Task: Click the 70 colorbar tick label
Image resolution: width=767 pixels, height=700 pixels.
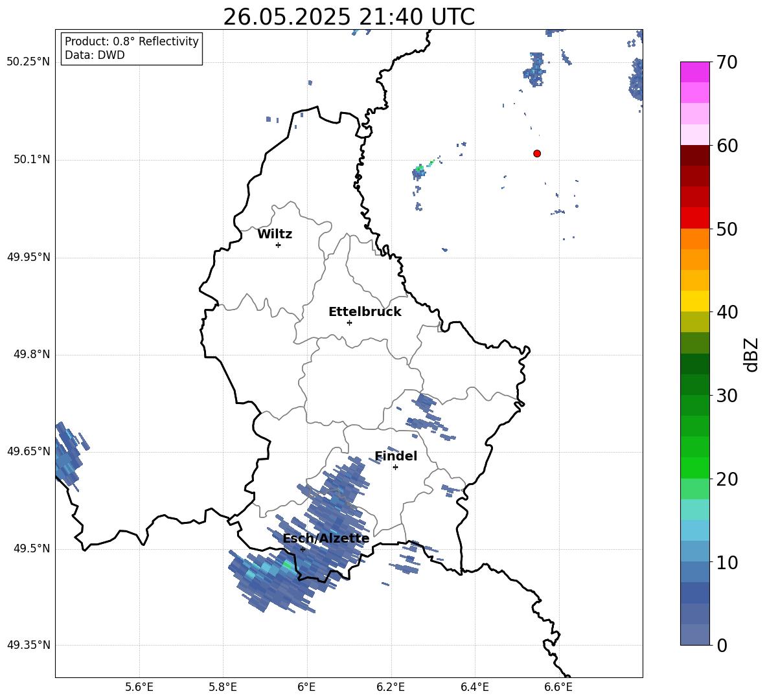Action: [727, 63]
